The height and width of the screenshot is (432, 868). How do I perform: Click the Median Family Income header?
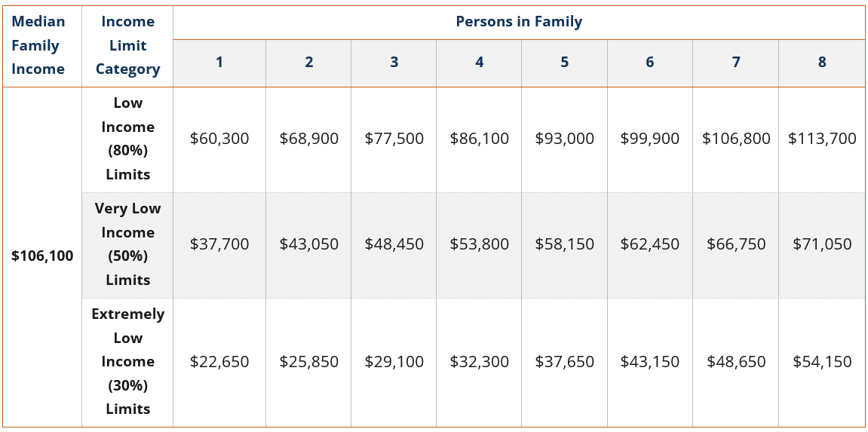coord(38,45)
